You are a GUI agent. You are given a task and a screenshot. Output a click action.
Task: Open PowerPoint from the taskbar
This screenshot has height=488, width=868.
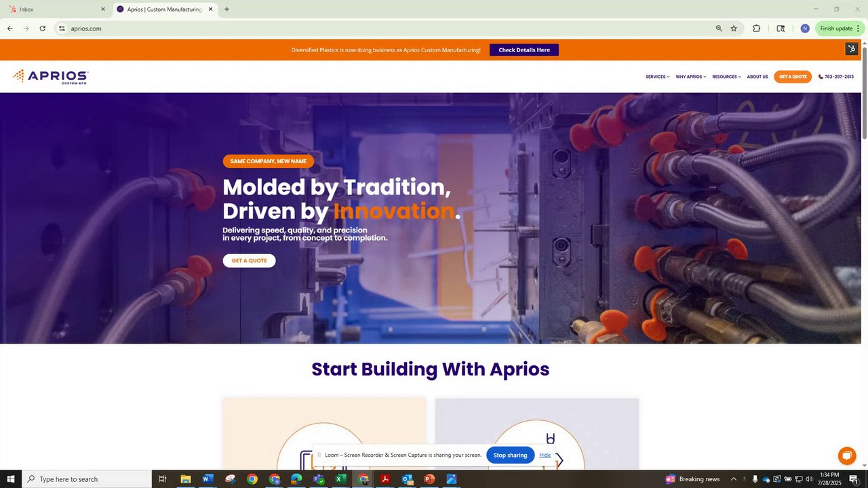(x=429, y=479)
